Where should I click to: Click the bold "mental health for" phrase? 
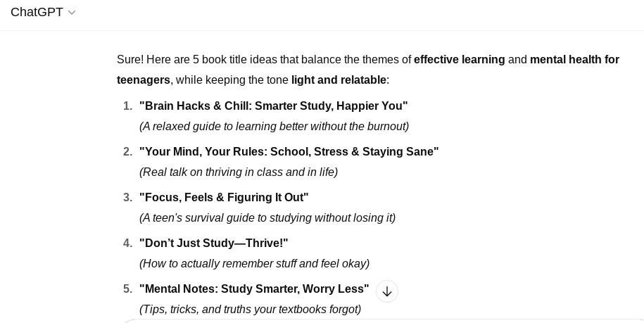(574, 60)
